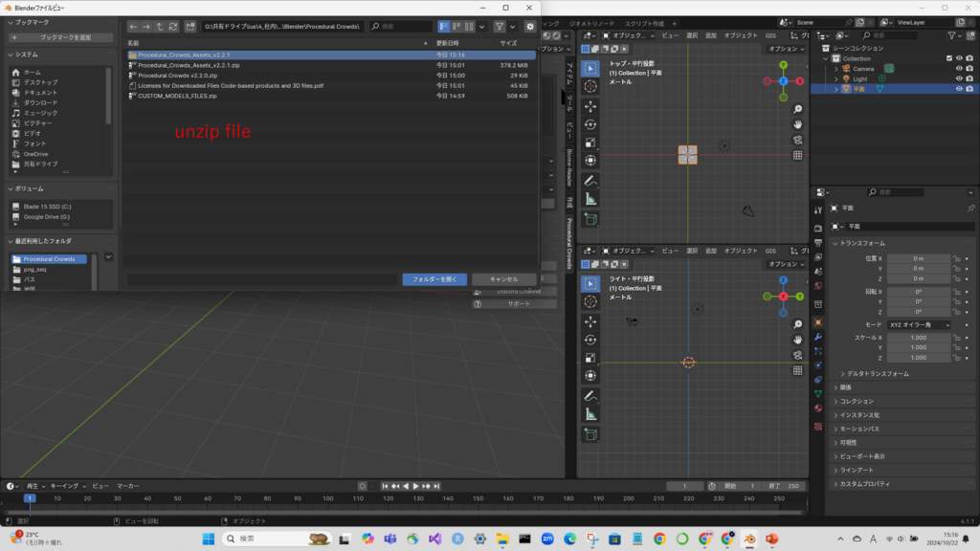Go to parent directory with up arrow

pyautogui.click(x=160, y=27)
